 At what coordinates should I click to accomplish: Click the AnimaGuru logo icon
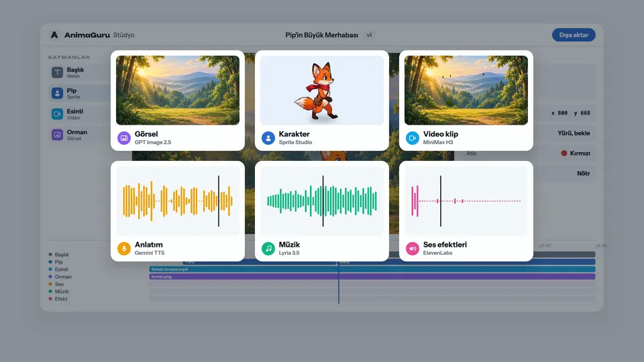54,35
